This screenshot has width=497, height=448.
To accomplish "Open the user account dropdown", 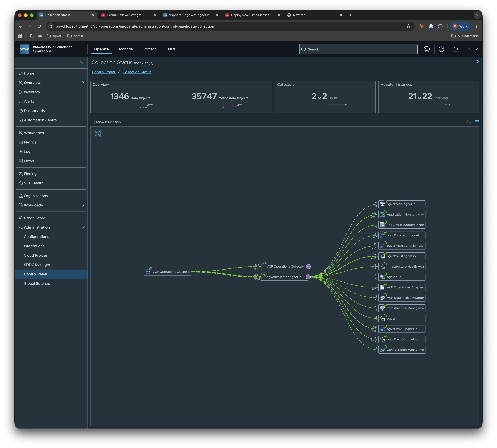I will click(472, 49).
